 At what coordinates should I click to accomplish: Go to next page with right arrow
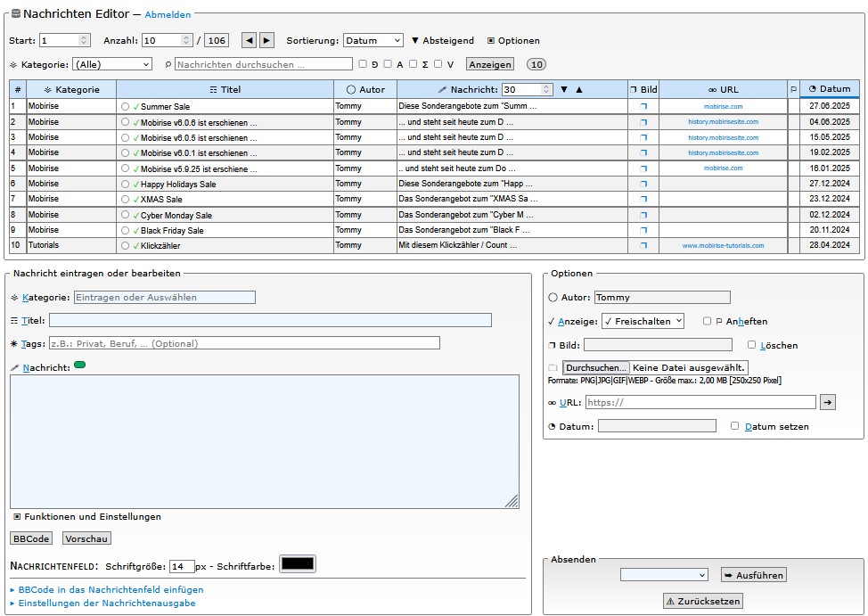(266, 40)
